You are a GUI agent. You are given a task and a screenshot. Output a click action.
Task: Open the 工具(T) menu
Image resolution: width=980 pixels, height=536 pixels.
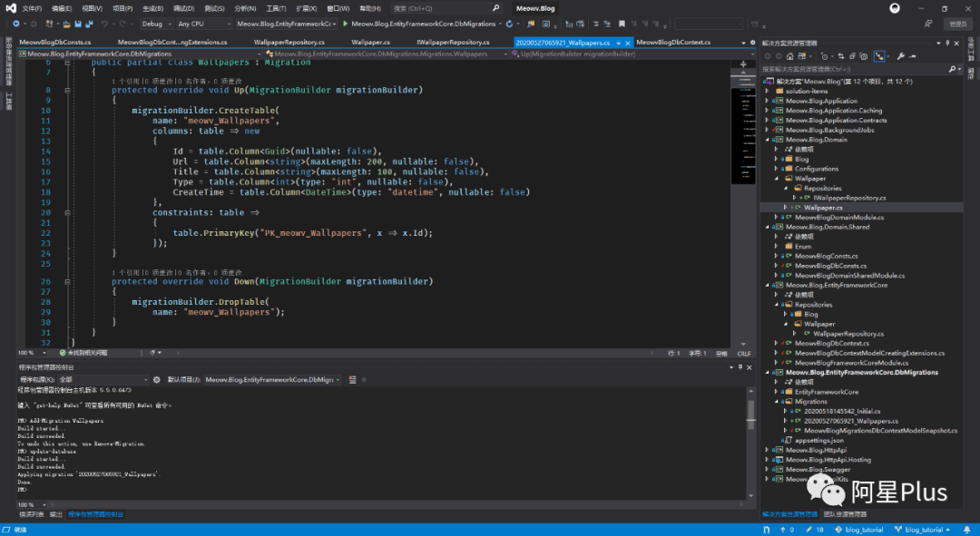pyautogui.click(x=276, y=8)
